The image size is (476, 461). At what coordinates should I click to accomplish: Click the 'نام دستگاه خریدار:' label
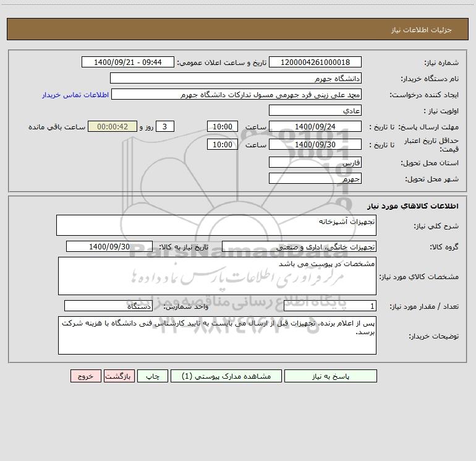[430, 79]
